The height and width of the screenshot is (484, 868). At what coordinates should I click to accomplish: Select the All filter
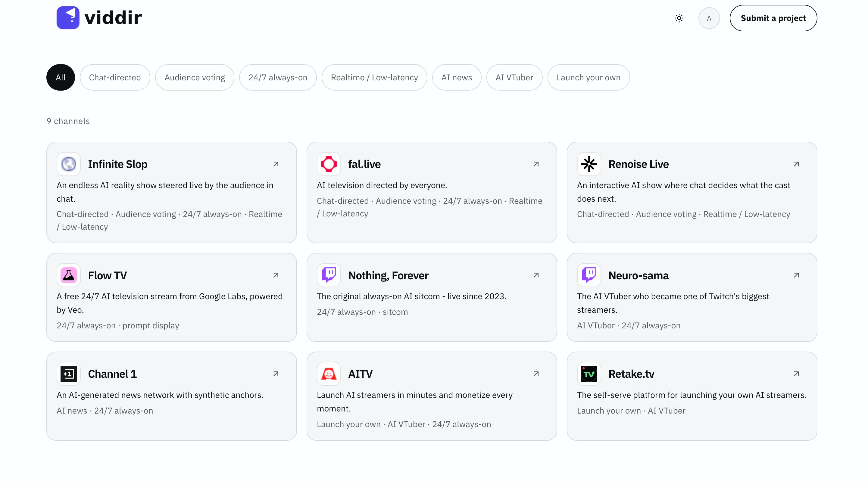click(x=61, y=77)
